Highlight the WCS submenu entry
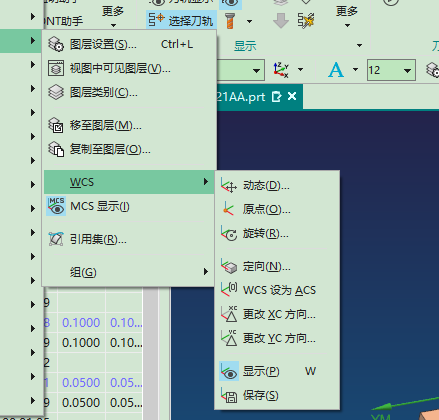The height and width of the screenshot is (420, 439). [129, 182]
